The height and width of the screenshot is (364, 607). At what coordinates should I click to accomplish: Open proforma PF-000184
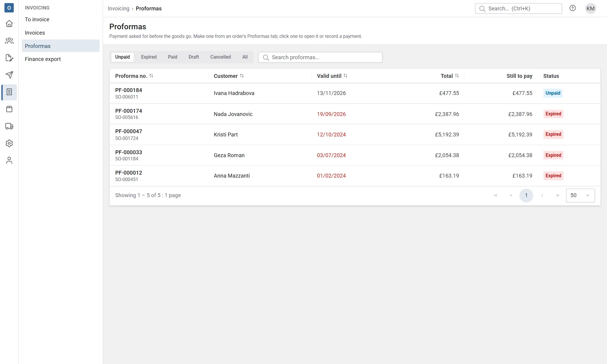tap(129, 90)
